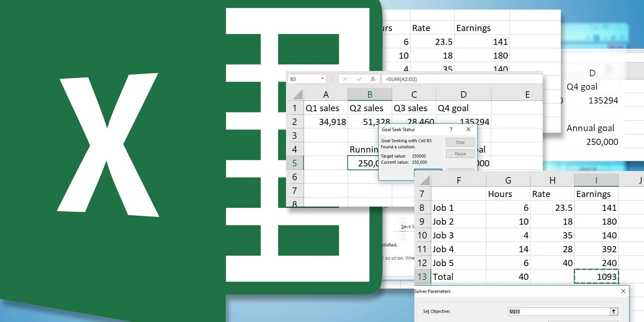Click the 'Q1 sales' cell
This screenshot has height=322, width=644.
click(x=326, y=108)
